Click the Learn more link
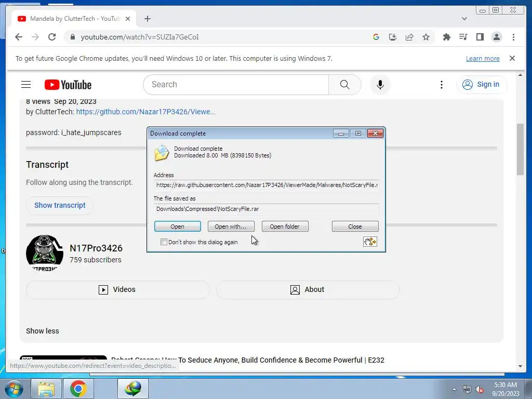The height and width of the screenshot is (399, 532). point(483,58)
